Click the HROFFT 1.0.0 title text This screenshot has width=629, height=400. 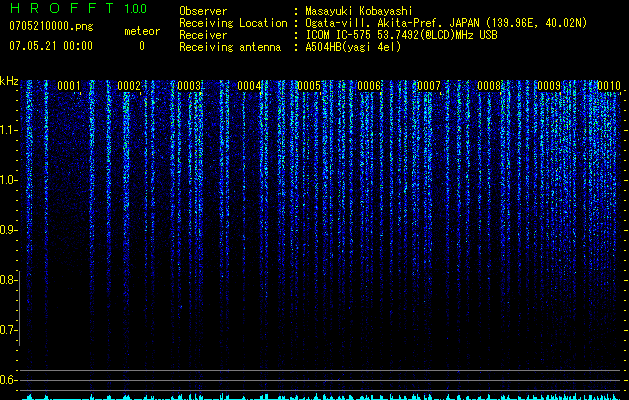(78, 8)
